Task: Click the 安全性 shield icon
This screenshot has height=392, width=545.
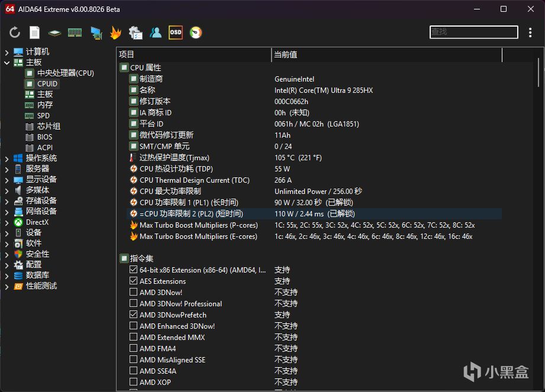Action: tap(18, 254)
